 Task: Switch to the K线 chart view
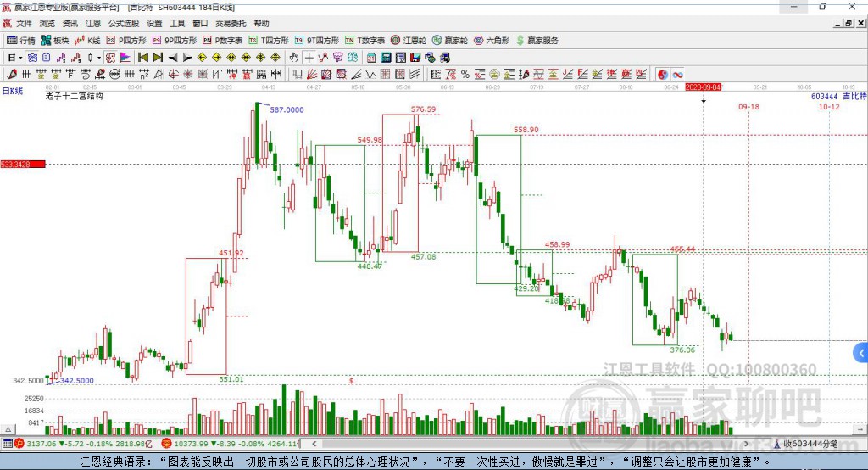[87, 41]
